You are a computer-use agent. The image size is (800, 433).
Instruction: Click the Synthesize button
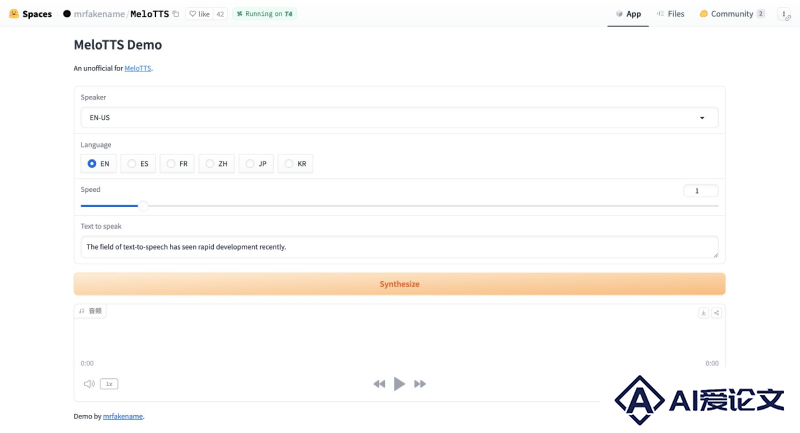pyautogui.click(x=399, y=284)
